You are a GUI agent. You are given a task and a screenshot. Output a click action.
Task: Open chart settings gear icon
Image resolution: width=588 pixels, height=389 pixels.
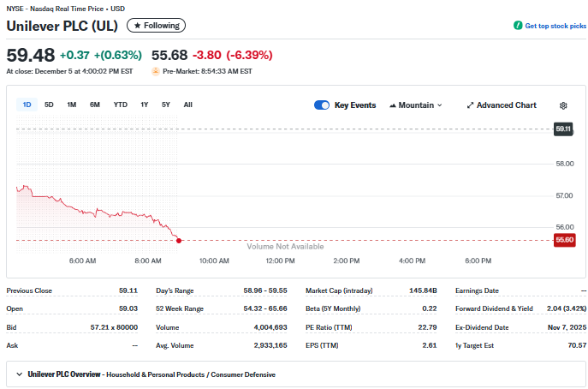tap(563, 105)
